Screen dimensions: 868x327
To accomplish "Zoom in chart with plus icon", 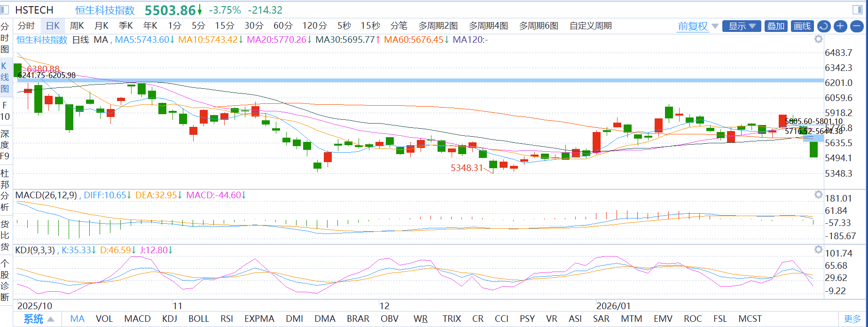I will coord(840,26).
